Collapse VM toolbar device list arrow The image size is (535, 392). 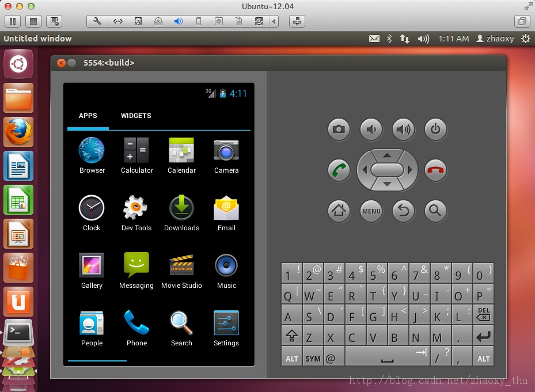coord(274,21)
